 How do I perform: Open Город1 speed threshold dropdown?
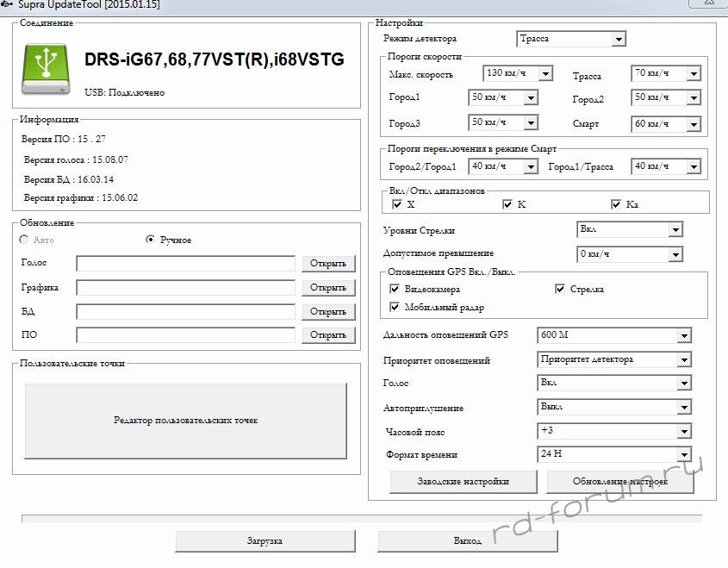pos(503,97)
